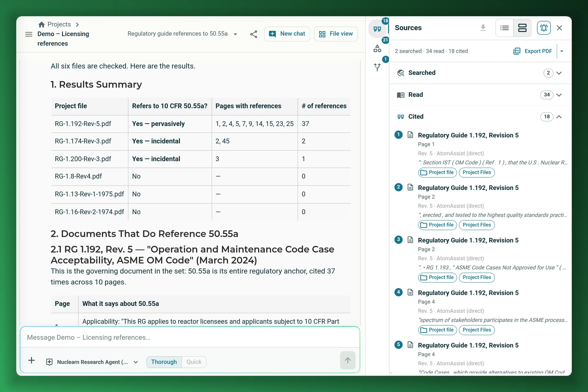
Task: Click Export PDF
Action: [x=533, y=51]
